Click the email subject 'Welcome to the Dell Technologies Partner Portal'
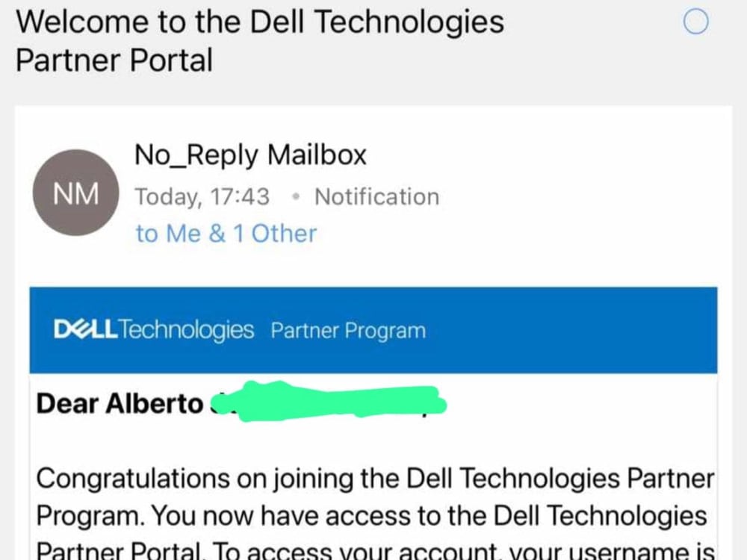This screenshot has width=747, height=560. tap(259, 40)
